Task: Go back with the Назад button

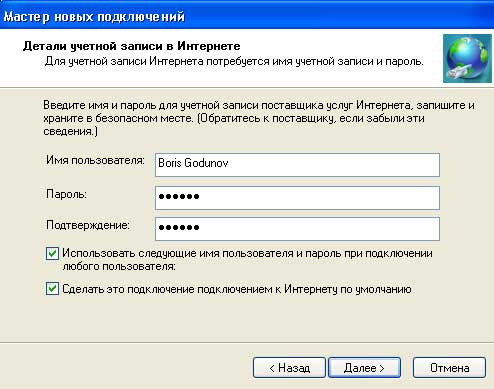Action: pos(289,368)
